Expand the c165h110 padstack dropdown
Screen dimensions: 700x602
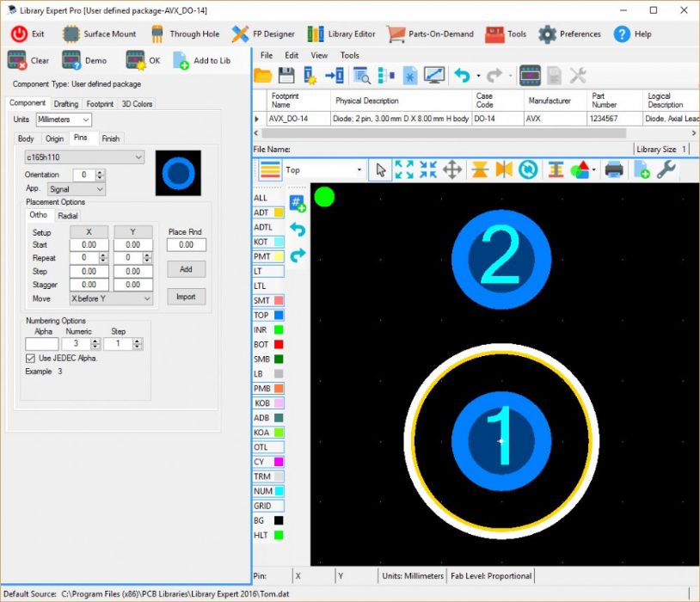pyautogui.click(x=84, y=157)
